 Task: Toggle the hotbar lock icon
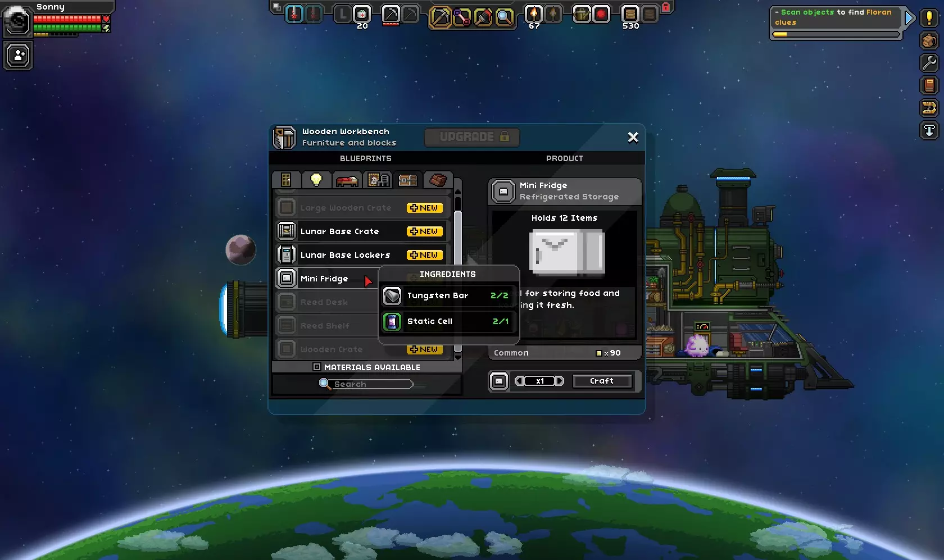tap(666, 7)
